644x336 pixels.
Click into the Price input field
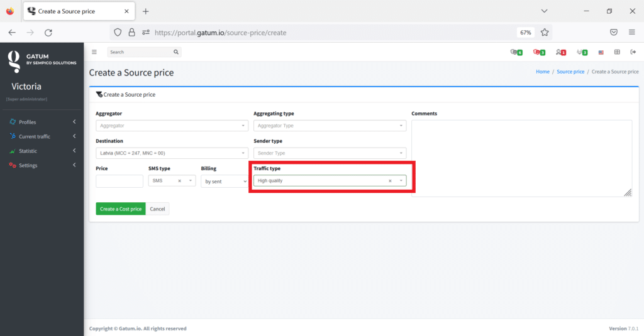click(119, 181)
